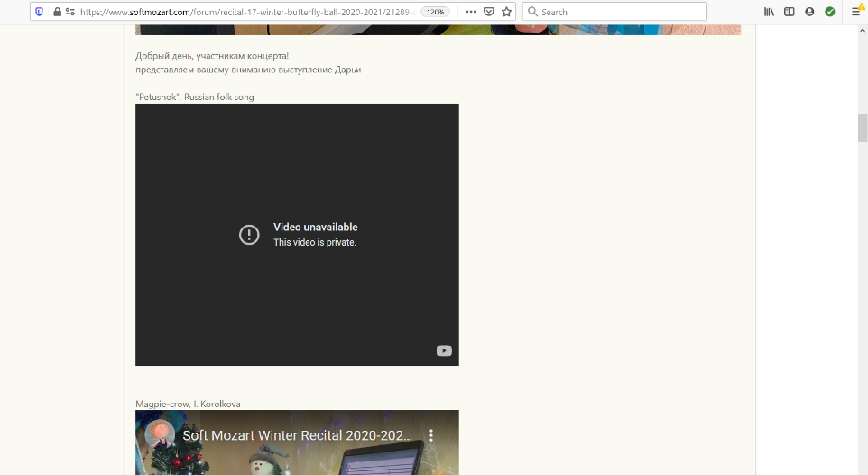The image size is (868, 475).
Task: Open the Soft Mozart channel avatar
Action: tap(160, 435)
